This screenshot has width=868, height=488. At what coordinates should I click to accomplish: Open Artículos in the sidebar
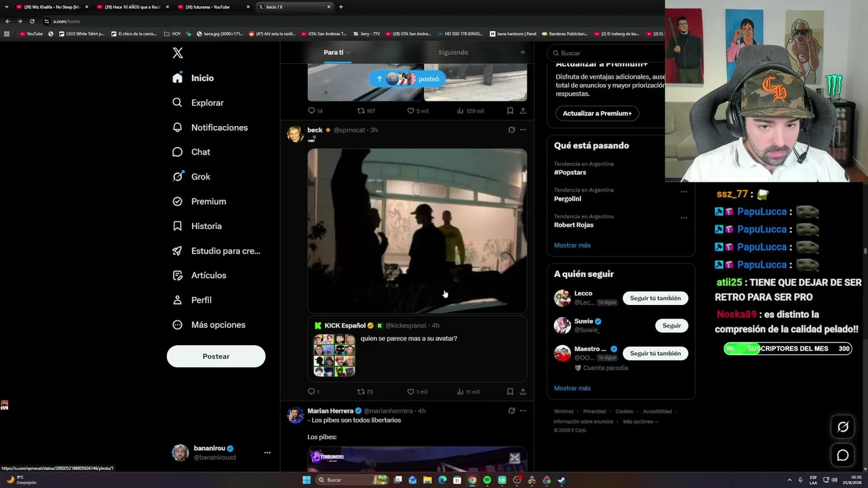(x=199, y=275)
